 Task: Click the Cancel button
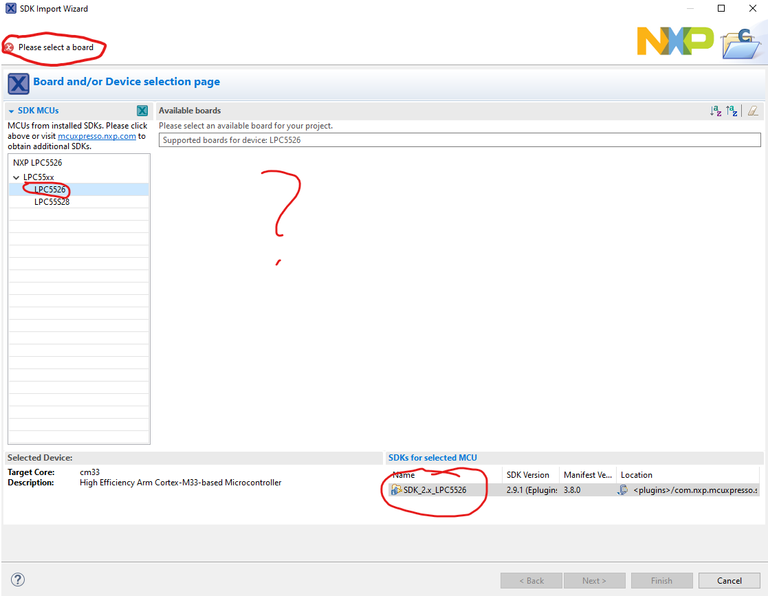click(x=729, y=580)
